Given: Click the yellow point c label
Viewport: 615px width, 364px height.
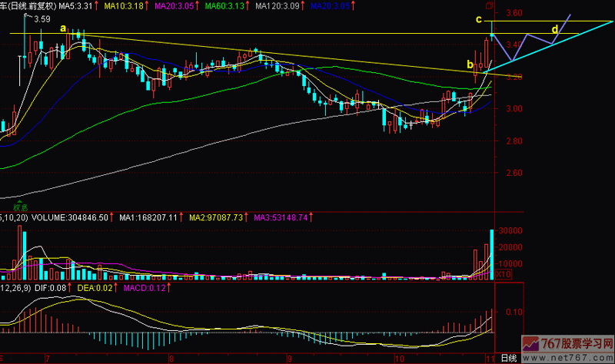Looking at the screenshot, I should tap(478, 18).
